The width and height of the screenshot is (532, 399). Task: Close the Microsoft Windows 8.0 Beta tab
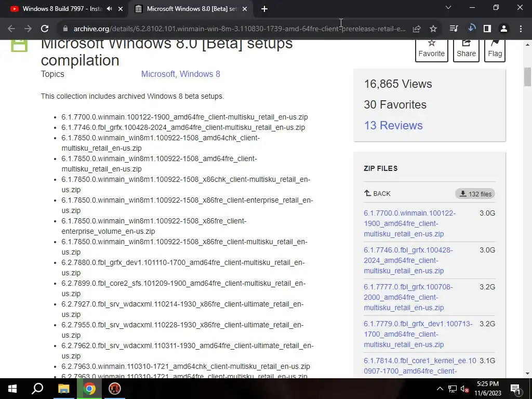(x=245, y=9)
